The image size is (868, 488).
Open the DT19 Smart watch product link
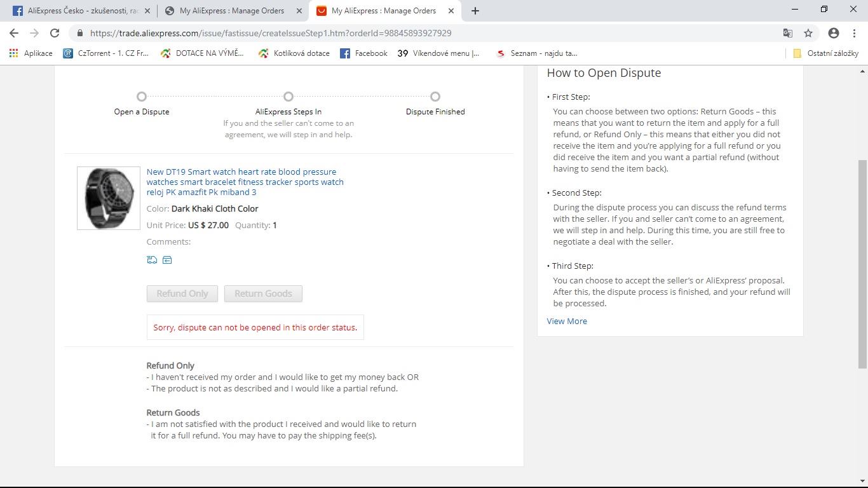(245, 182)
